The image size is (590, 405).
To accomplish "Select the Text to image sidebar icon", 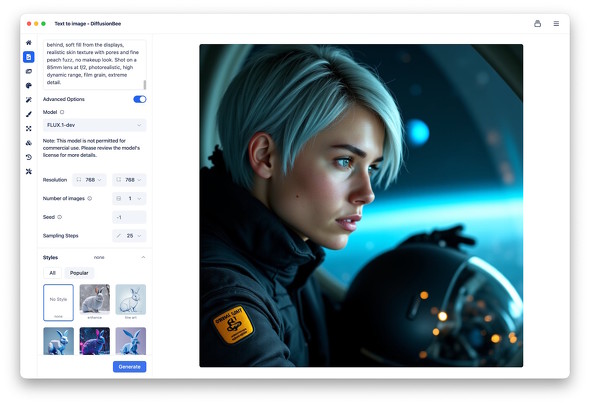I will 29,57.
